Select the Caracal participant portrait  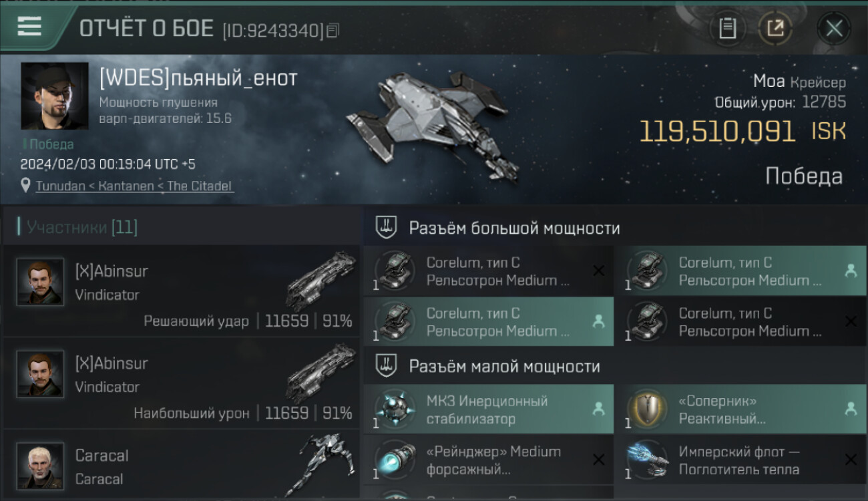pos(40,466)
